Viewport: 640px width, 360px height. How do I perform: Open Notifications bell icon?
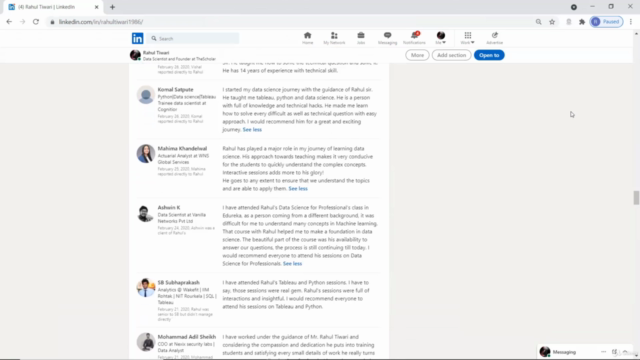tap(414, 38)
